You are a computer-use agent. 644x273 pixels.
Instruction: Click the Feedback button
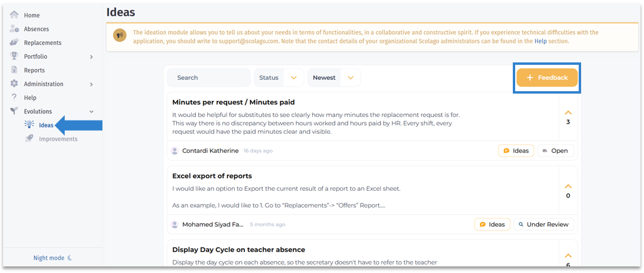[547, 78]
